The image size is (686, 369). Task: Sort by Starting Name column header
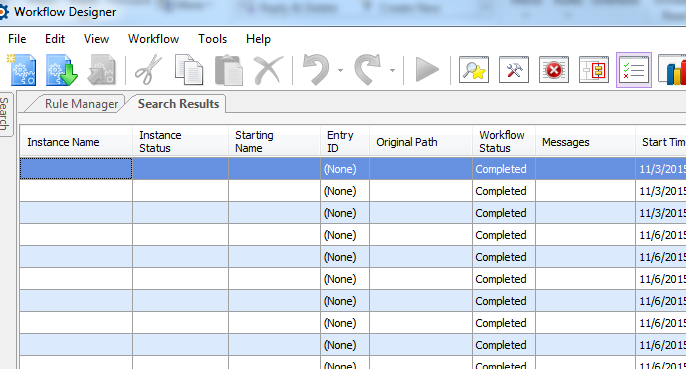274,142
